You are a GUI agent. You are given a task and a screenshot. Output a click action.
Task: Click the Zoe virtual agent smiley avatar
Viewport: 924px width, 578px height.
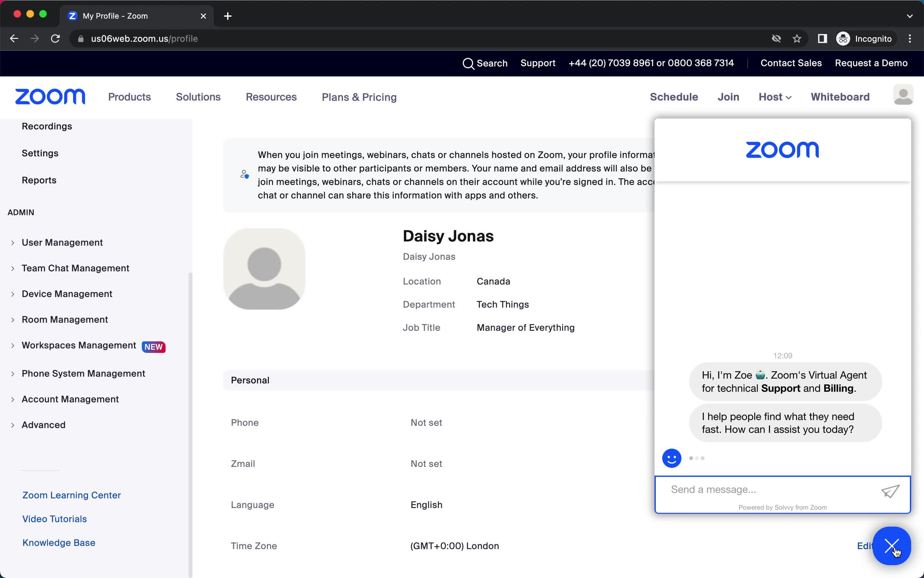click(x=672, y=458)
